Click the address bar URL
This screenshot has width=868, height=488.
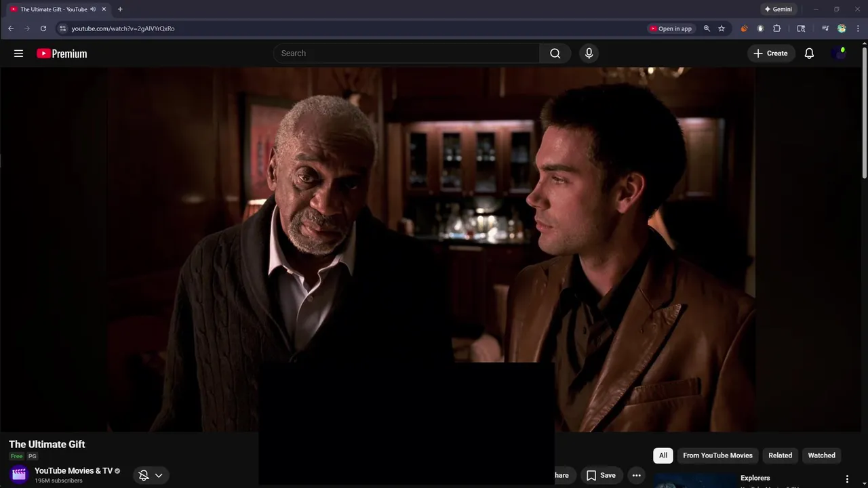(123, 28)
